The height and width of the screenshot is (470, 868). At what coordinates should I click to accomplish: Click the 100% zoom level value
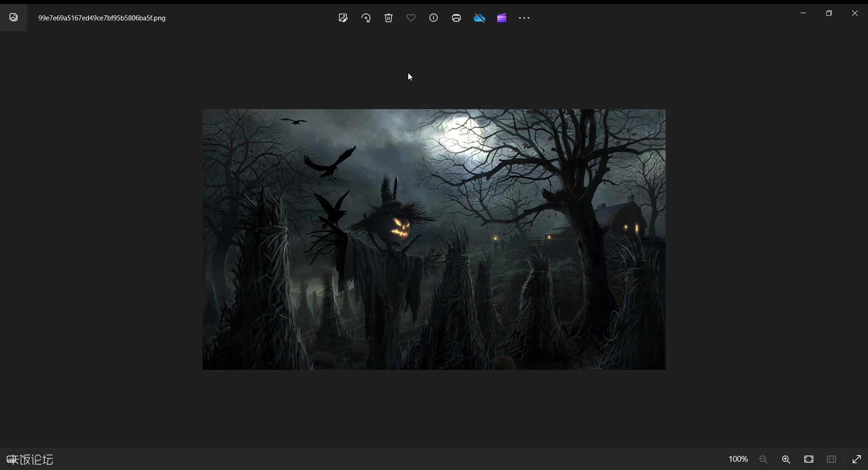(738, 459)
